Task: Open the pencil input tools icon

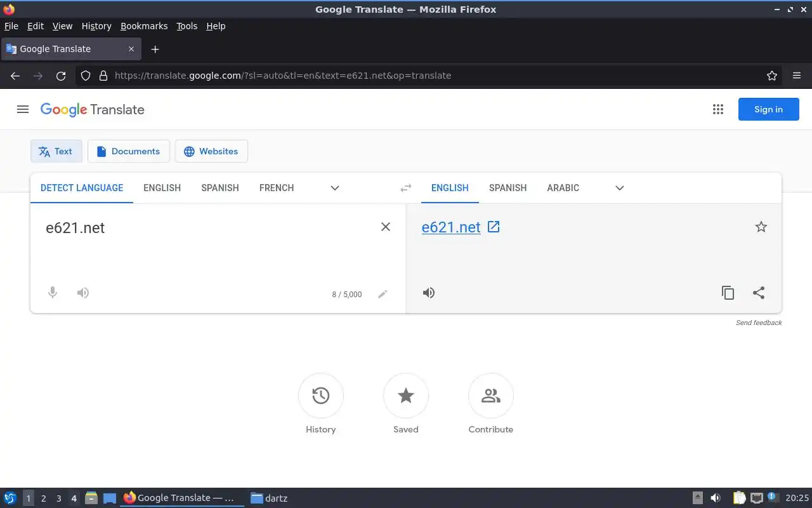Action: point(383,294)
